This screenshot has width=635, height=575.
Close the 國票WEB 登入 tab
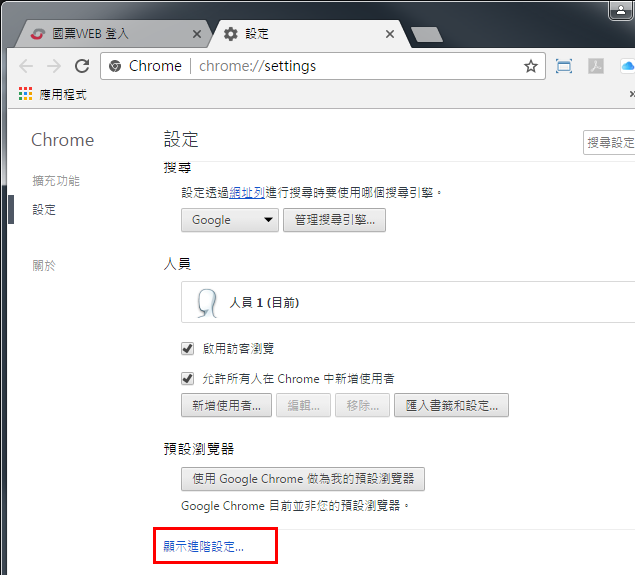coord(197,34)
